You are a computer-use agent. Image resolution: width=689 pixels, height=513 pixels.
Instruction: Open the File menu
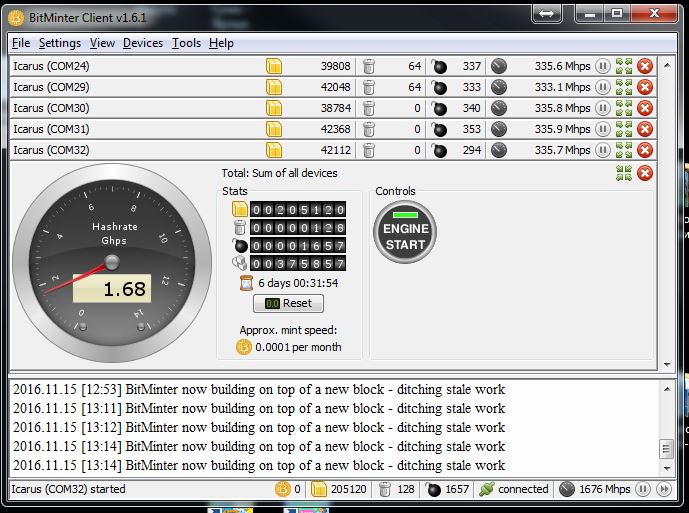21,43
